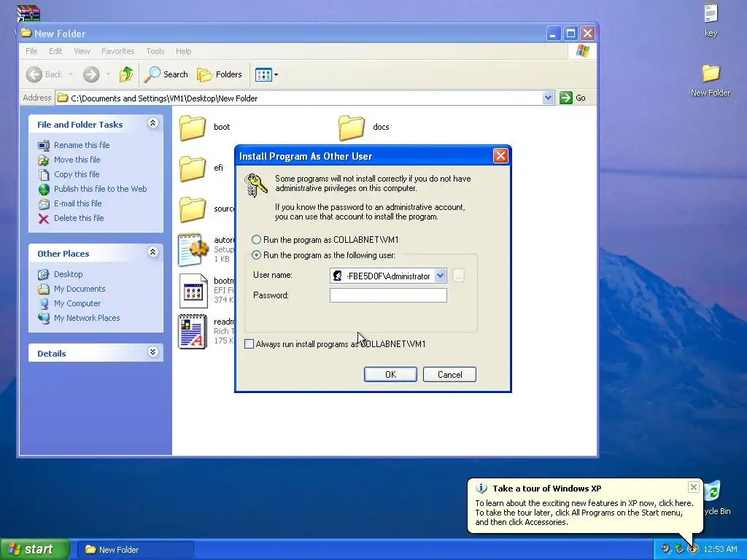Click Move this file task

point(77,160)
